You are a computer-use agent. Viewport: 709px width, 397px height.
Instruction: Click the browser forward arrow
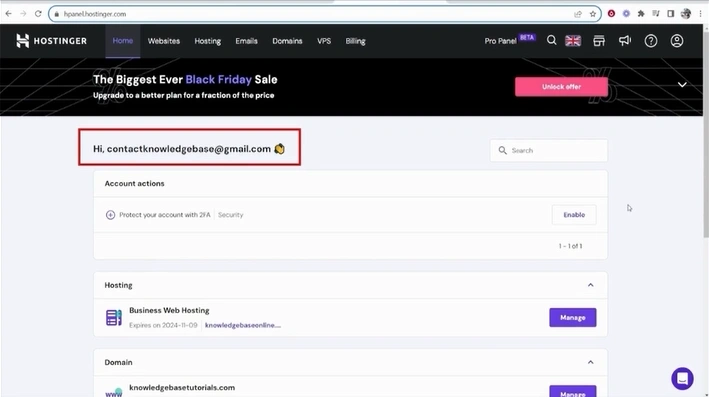point(23,14)
